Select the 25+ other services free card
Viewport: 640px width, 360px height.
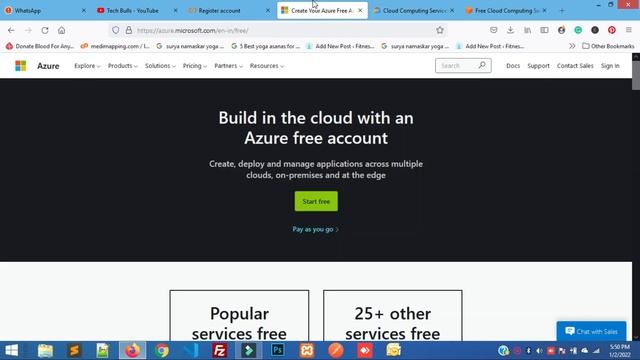point(393,316)
